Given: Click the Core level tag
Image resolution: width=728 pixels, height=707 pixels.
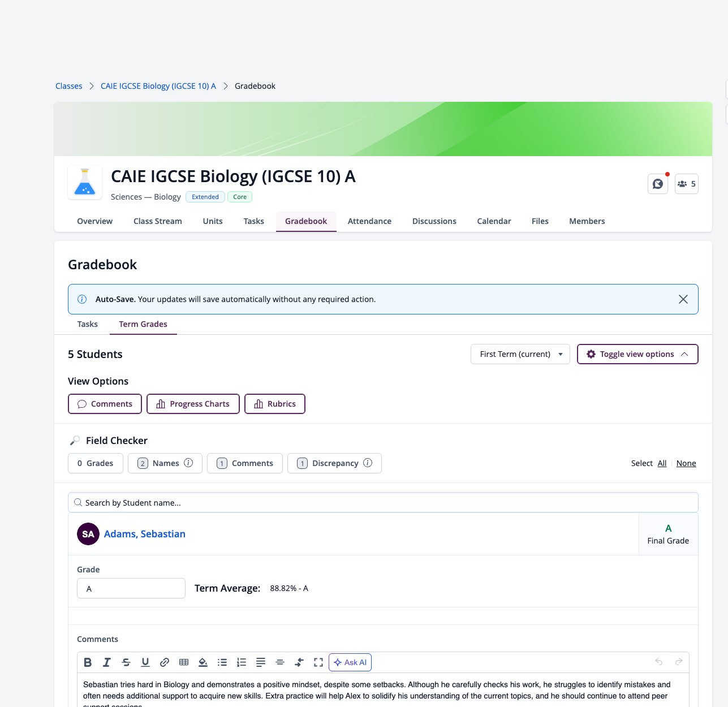Looking at the screenshot, I should 240,197.
